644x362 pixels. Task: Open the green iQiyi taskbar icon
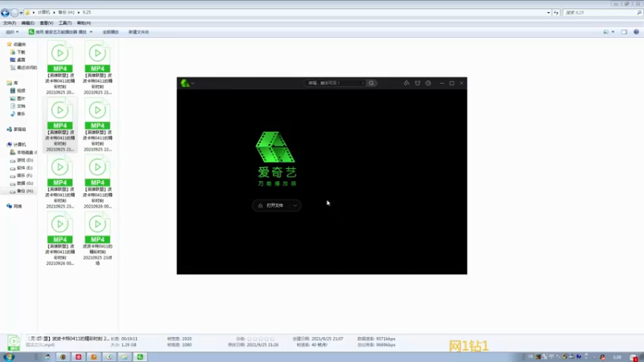click(x=140, y=356)
